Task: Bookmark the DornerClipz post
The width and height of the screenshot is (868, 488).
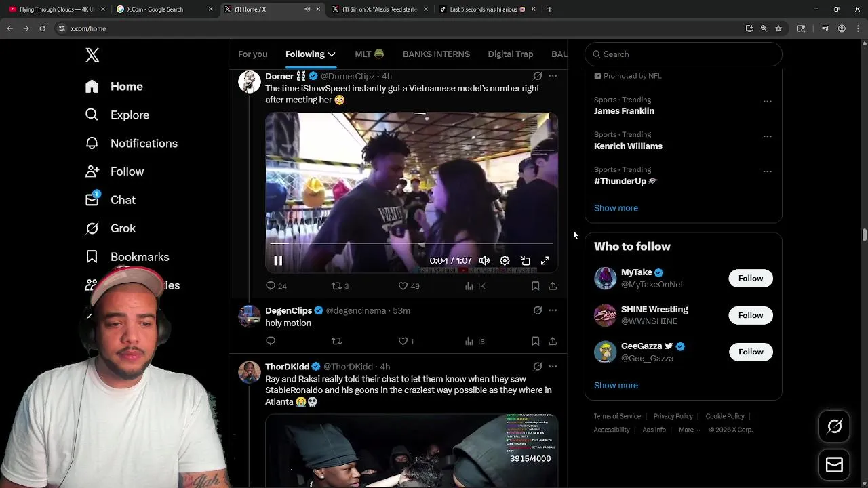Action: tap(535, 286)
